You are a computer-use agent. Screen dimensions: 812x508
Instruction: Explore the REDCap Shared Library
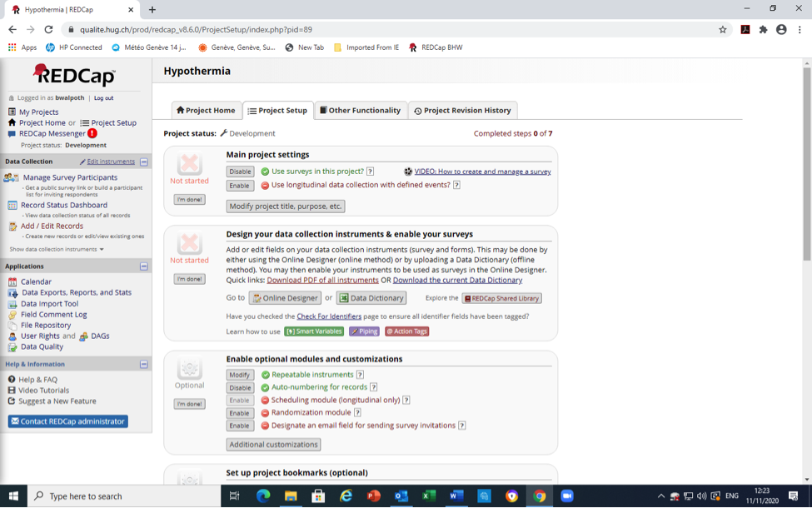point(502,299)
